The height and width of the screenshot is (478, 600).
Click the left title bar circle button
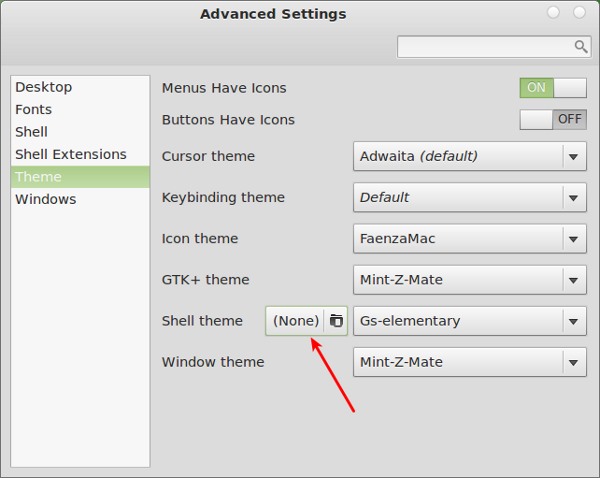click(553, 13)
